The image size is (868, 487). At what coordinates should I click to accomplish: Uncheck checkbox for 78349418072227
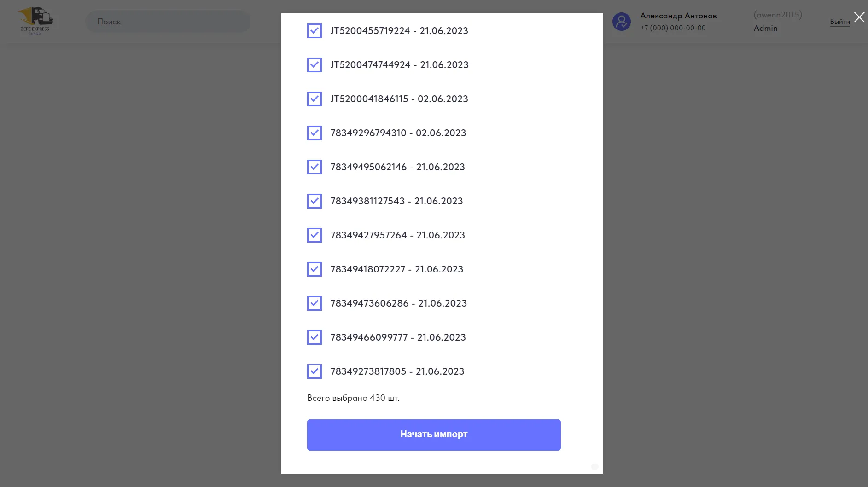tap(315, 269)
